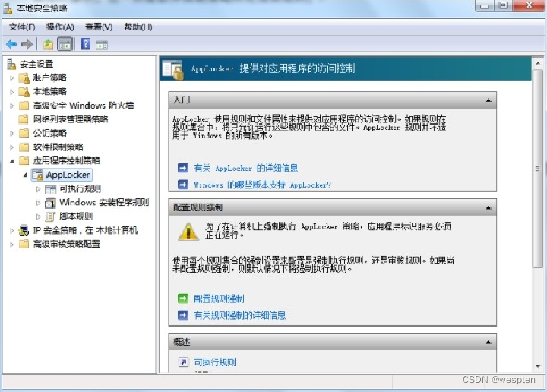Collapse the 入门 section header arrow
Viewport: 547px width, 392px height.
(x=489, y=100)
